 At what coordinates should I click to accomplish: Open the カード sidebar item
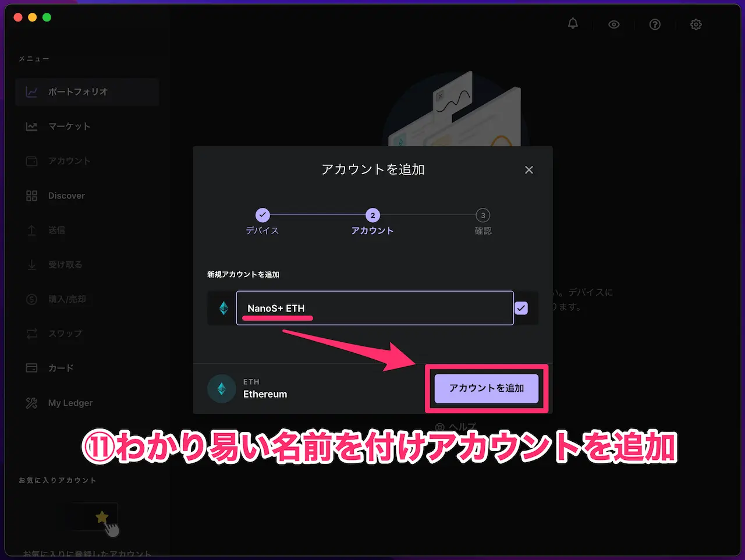87,368
